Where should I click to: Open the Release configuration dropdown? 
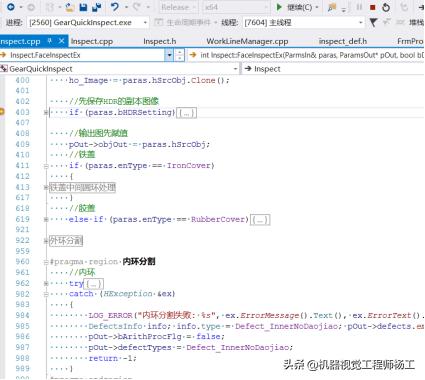point(178,7)
